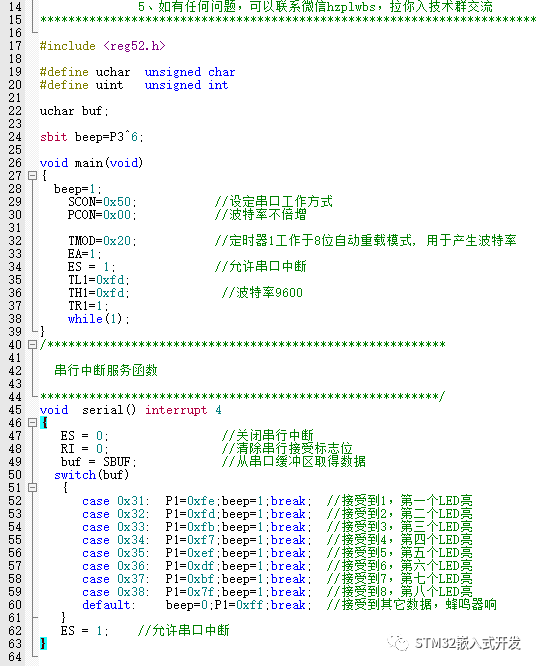Click 'P1=0x7f' assignment on line 59
Image resolution: width=537 pixels, height=666 pixels.
click(190, 592)
